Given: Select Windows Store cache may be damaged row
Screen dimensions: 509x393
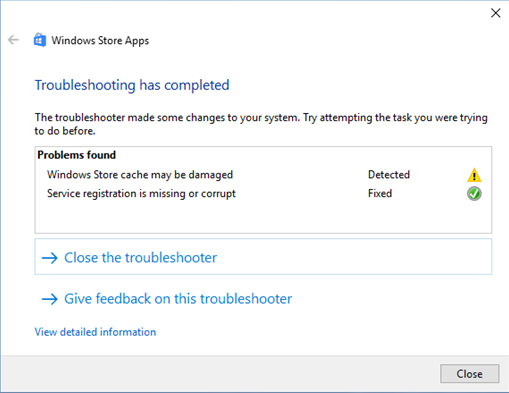Looking at the screenshot, I should click(x=263, y=175).
